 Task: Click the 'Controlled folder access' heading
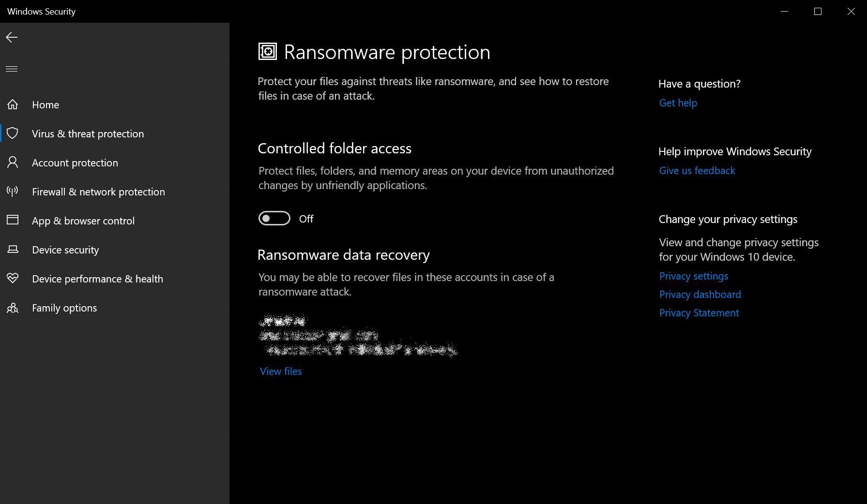[335, 148]
